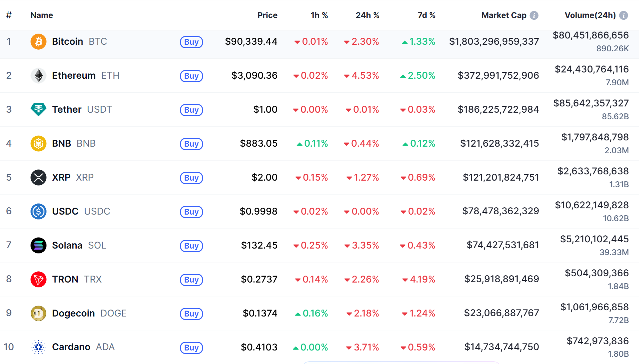Screen dimensions: 639x364
Task: Click BNB 1h change 0.11%
Action: coord(312,144)
